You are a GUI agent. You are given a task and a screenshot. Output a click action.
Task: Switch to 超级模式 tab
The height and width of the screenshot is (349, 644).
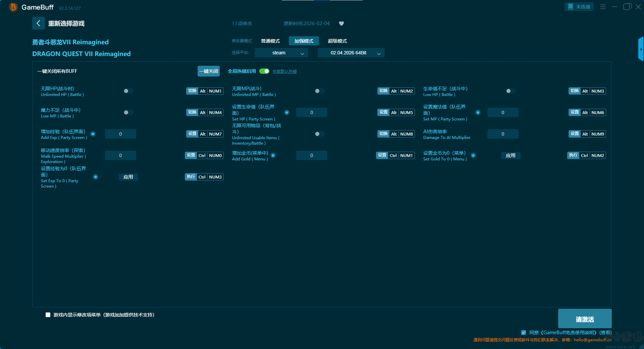point(337,41)
